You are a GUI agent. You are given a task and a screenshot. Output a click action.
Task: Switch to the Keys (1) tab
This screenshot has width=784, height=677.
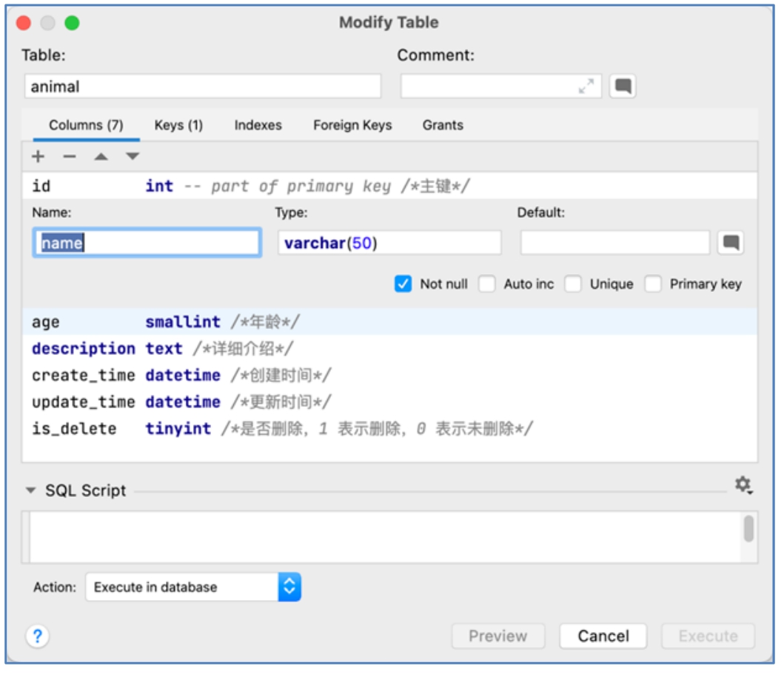[x=178, y=125]
